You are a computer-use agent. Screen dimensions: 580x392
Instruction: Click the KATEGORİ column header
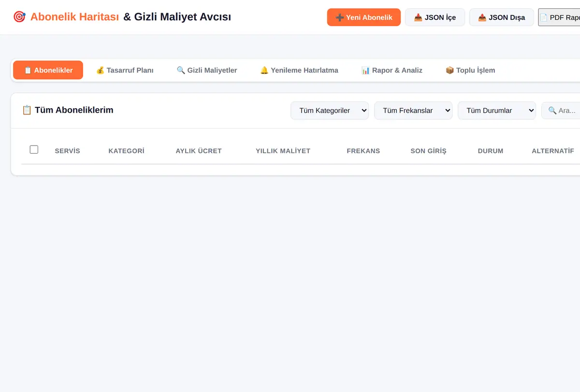pos(127,151)
